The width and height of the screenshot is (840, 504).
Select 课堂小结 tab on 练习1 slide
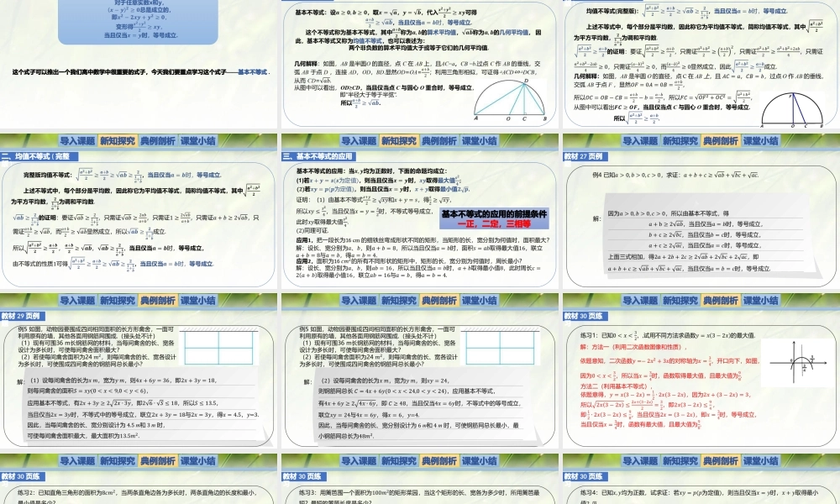click(761, 301)
